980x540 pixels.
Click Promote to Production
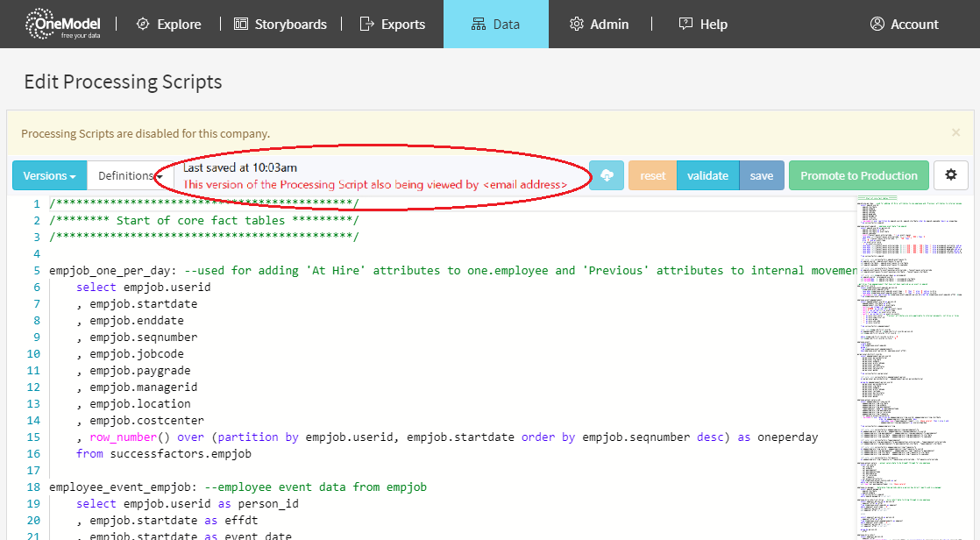point(858,175)
